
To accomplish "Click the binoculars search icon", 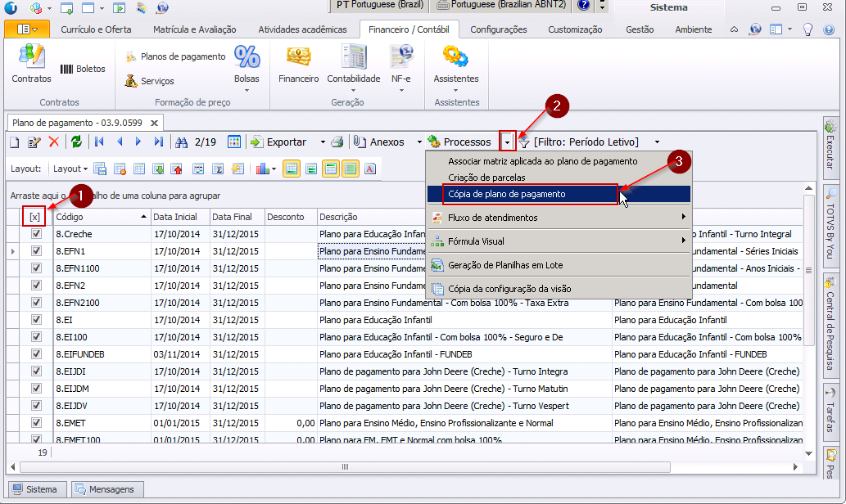I will coord(182,142).
